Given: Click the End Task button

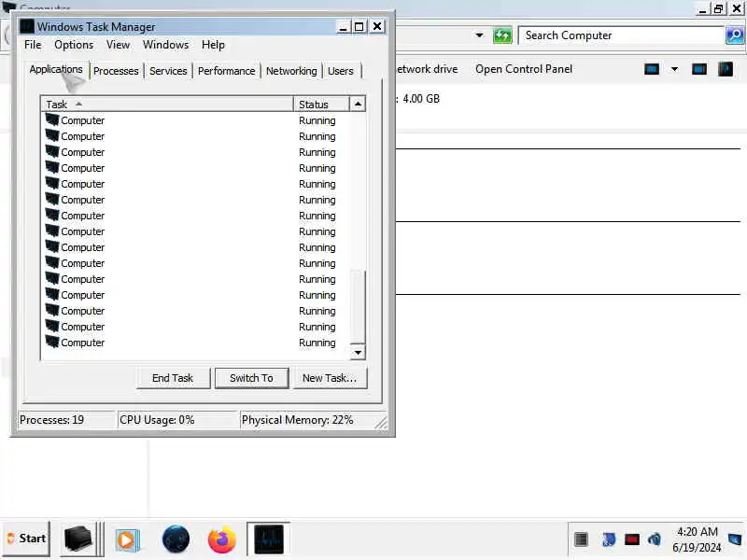Looking at the screenshot, I should [x=173, y=378].
